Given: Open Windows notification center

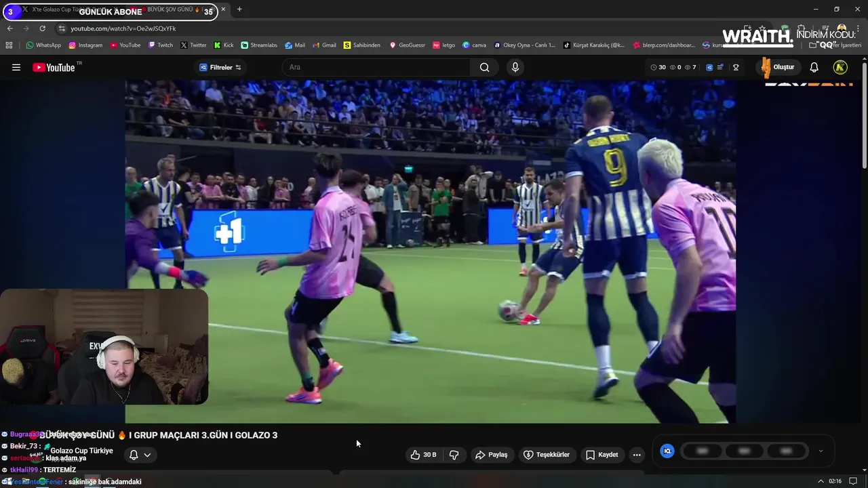Looking at the screenshot, I should pos(853,481).
